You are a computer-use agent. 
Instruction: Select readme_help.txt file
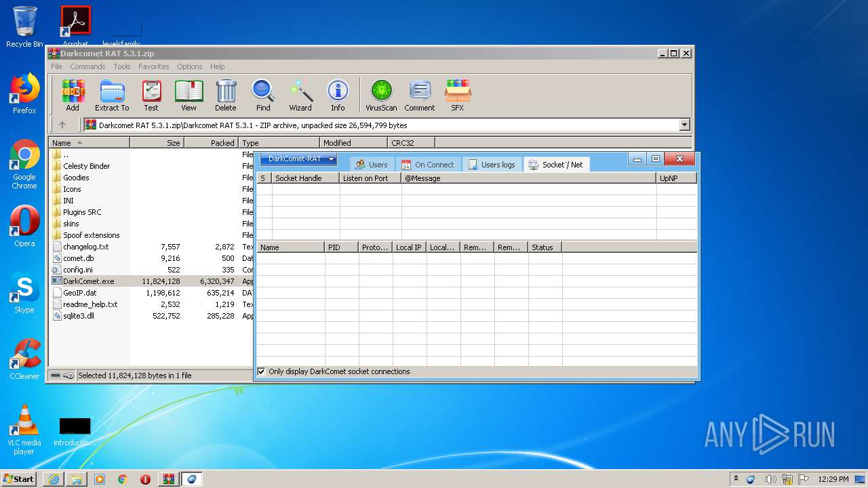(x=90, y=304)
